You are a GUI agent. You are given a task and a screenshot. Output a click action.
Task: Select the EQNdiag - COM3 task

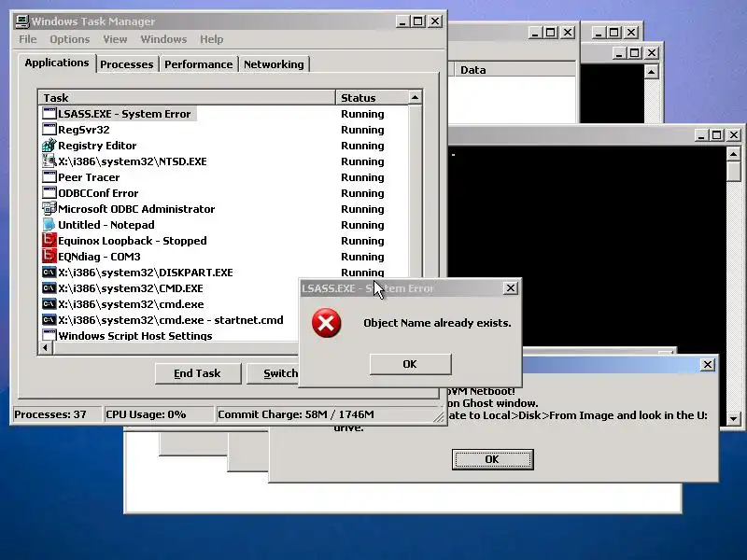pos(224,256)
